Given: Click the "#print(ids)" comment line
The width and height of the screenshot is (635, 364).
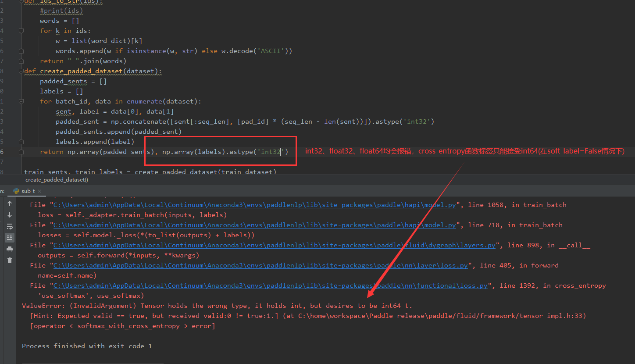Looking at the screenshot, I should pos(61,11).
